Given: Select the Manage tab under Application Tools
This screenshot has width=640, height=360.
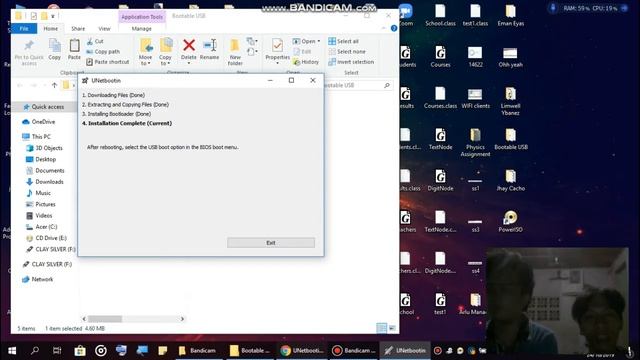Looking at the screenshot, I should [x=142, y=29].
